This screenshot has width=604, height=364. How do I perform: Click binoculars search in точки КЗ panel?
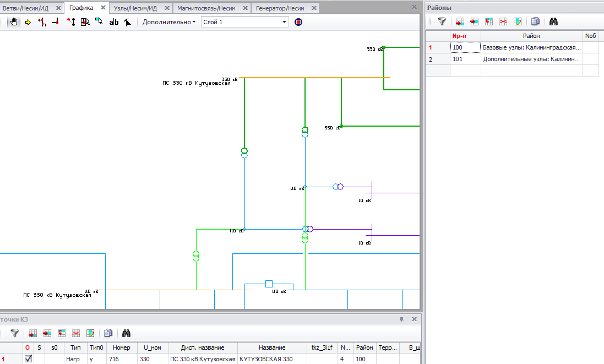point(127,333)
